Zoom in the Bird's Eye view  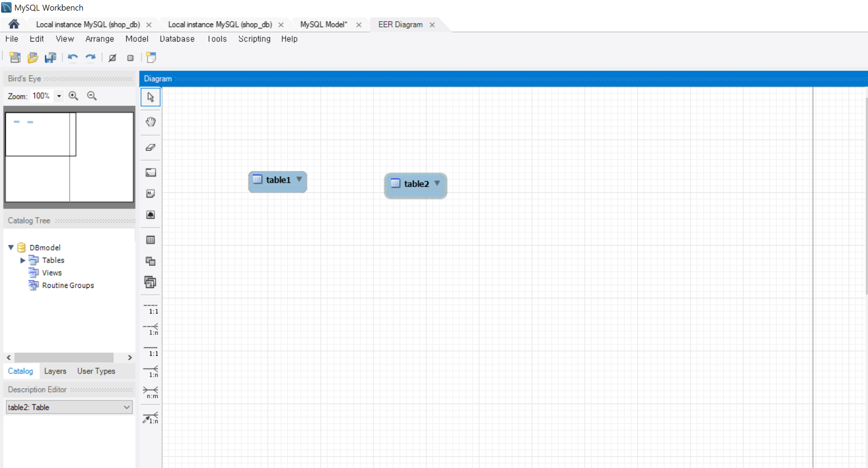coord(73,96)
